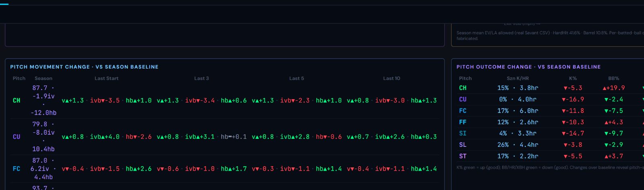Select the FC pitch label in movement table
The width and height of the screenshot is (644, 190).
[x=17, y=169]
